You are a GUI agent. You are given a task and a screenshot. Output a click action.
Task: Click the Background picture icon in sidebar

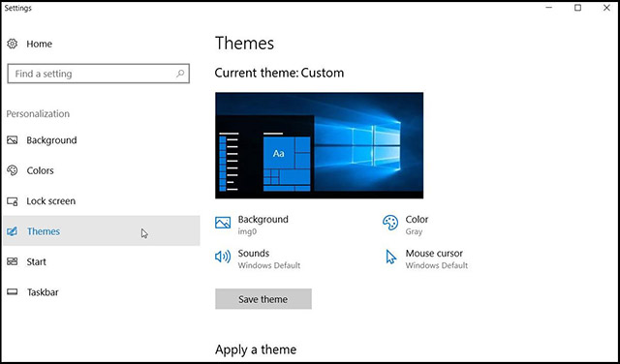[x=13, y=140]
